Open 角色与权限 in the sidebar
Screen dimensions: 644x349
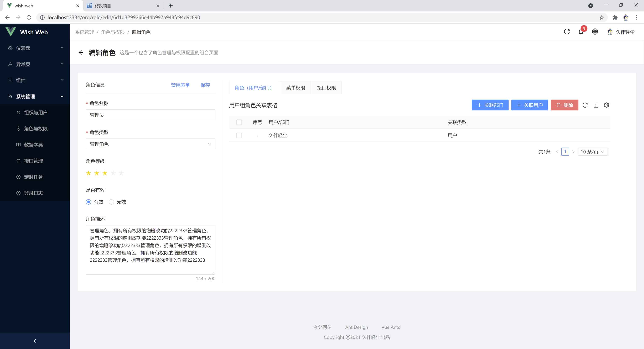coord(35,128)
